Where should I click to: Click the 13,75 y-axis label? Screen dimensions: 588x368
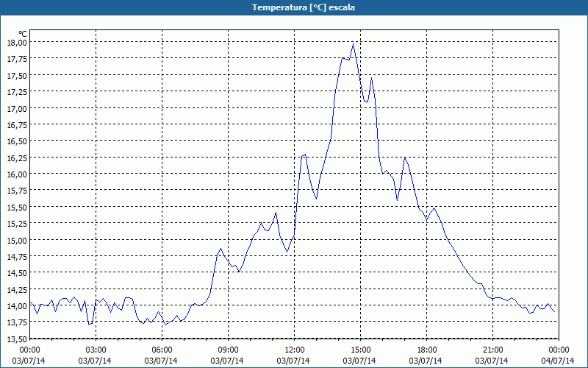click(x=17, y=322)
